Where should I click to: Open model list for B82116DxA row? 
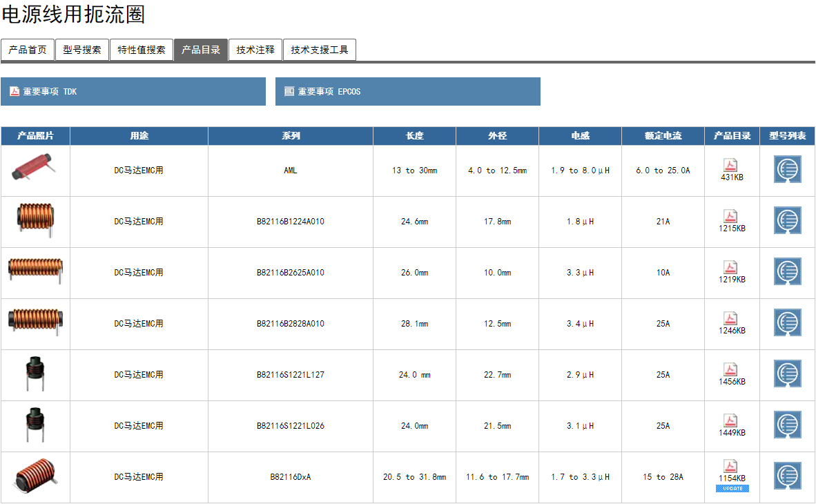click(787, 476)
